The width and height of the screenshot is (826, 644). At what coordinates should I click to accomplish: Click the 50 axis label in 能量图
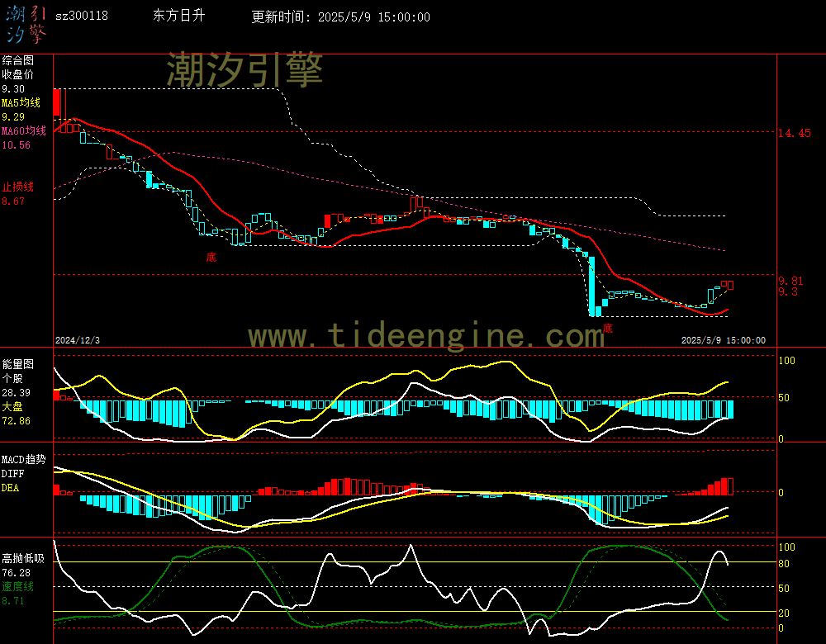[784, 398]
